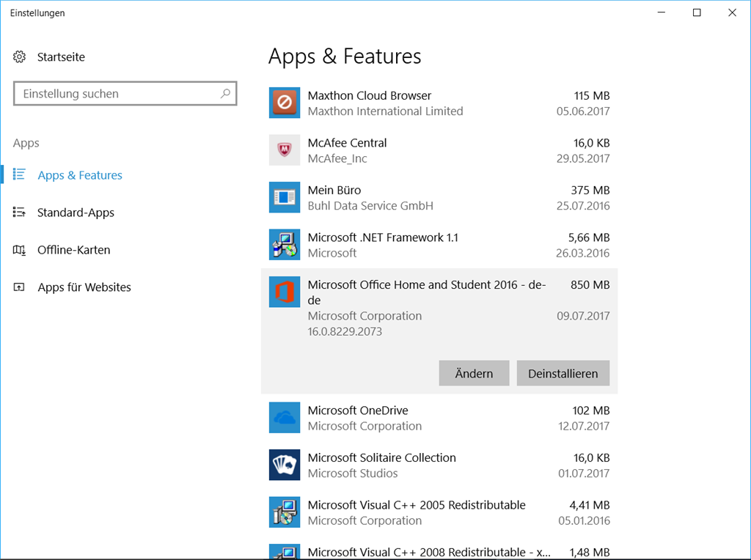The image size is (751, 560).
Task: Click the 850 MB size value
Action: click(590, 285)
